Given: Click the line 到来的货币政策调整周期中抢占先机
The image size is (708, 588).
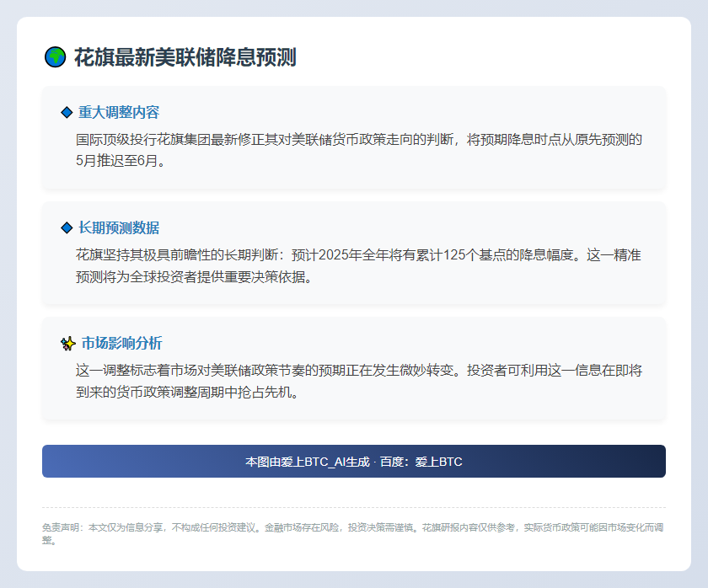Looking at the screenshot, I should pos(187,393).
